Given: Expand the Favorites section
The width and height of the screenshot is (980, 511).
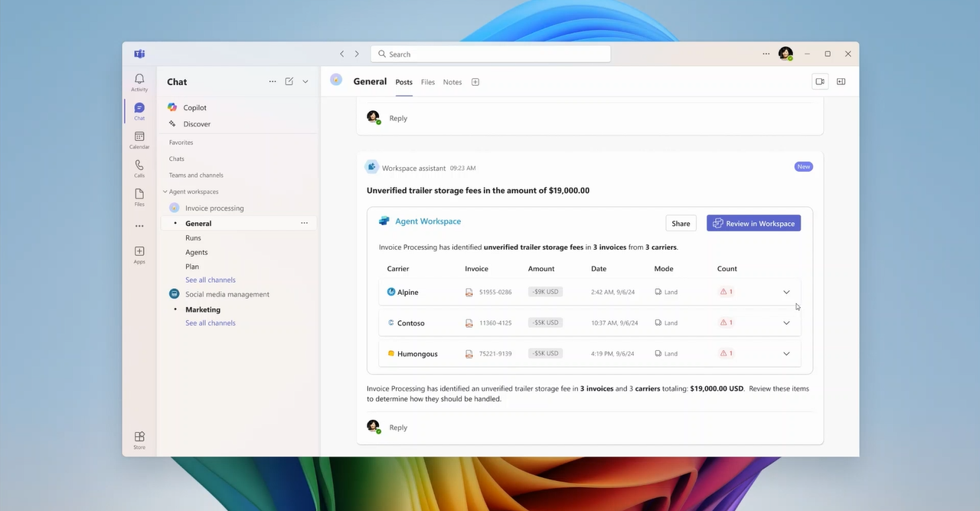Looking at the screenshot, I should (181, 142).
